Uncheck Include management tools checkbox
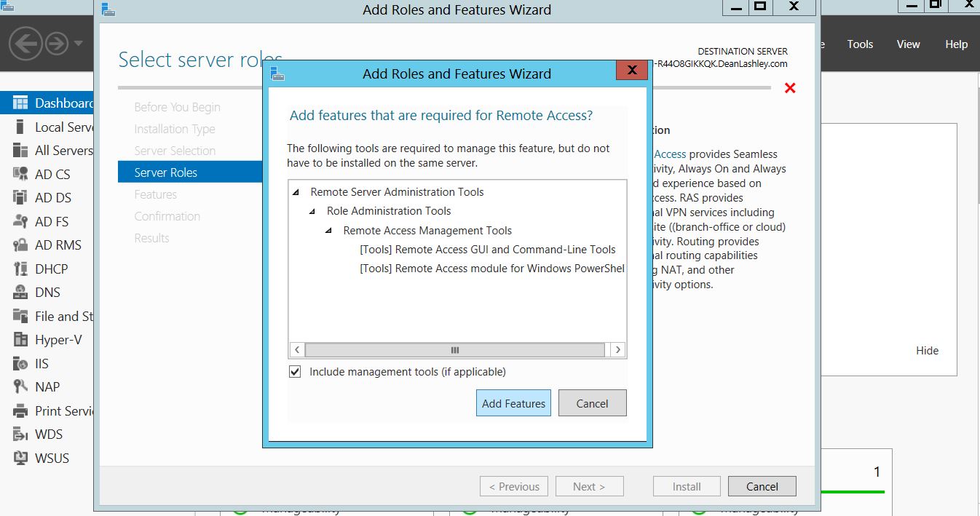This screenshot has height=516, width=980. [x=295, y=372]
